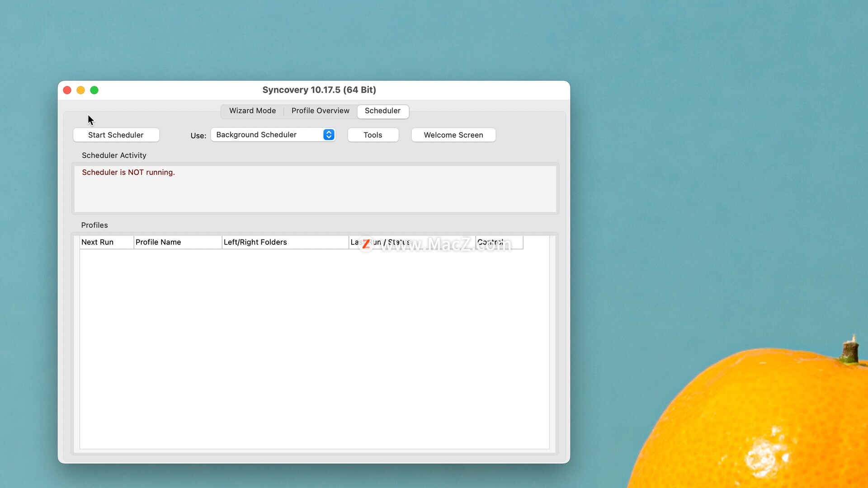Click the Next Run column header
Screen dimensions: 868x488
(x=107, y=242)
